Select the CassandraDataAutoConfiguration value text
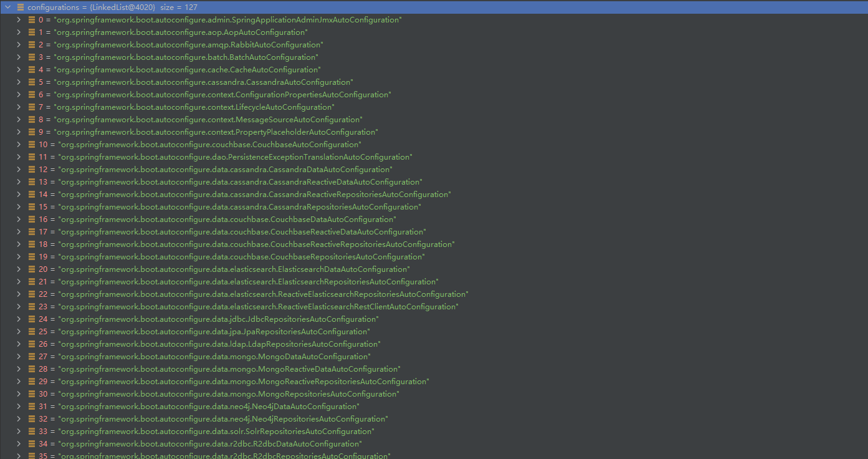This screenshot has height=459, width=868. click(x=225, y=170)
